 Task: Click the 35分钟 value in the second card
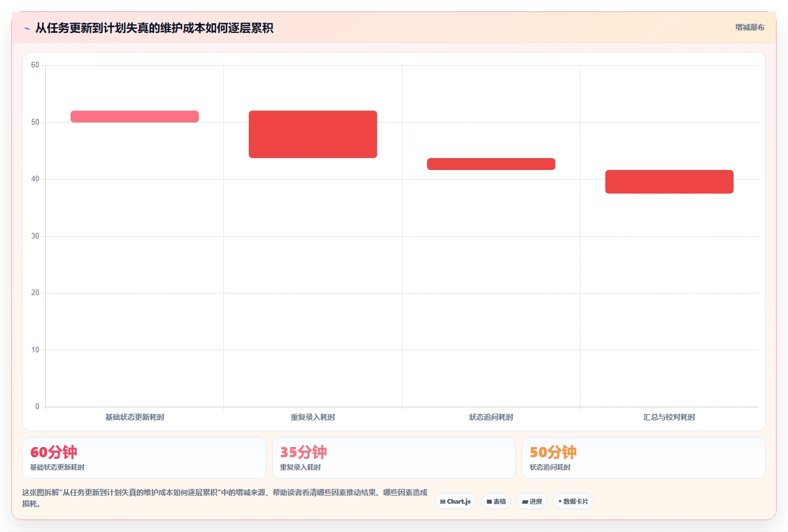tap(303, 452)
